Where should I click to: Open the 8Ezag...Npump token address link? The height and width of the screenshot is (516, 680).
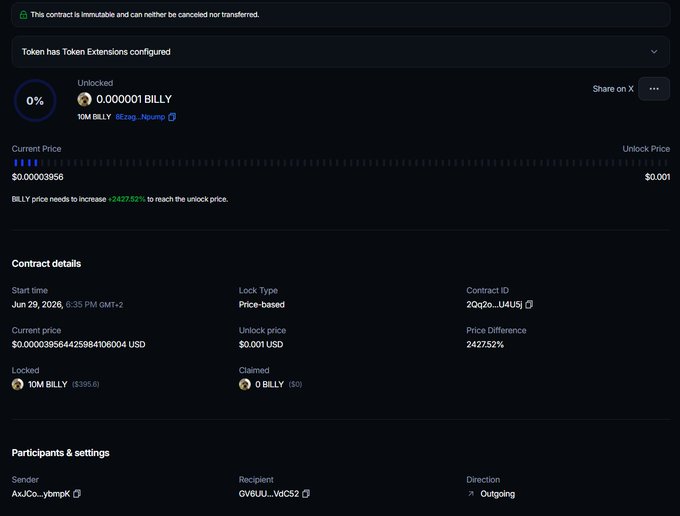(x=140, y=117)
